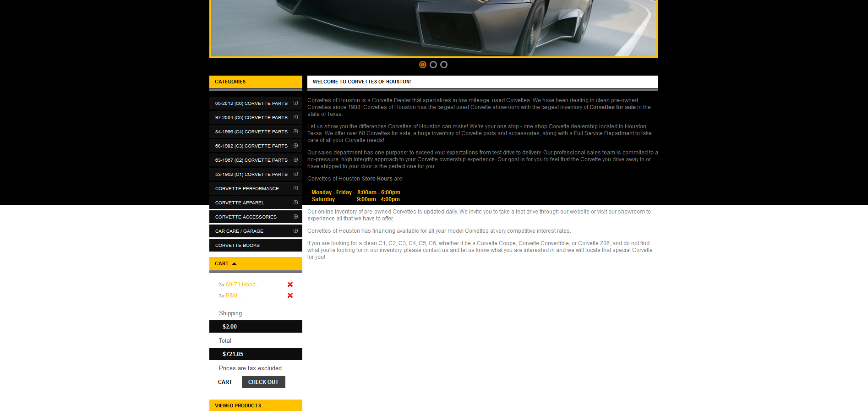Expand 68-1982 (C3) Corvette Parts plus icon
Screen dimensions: 868x411
click(295, 146)
